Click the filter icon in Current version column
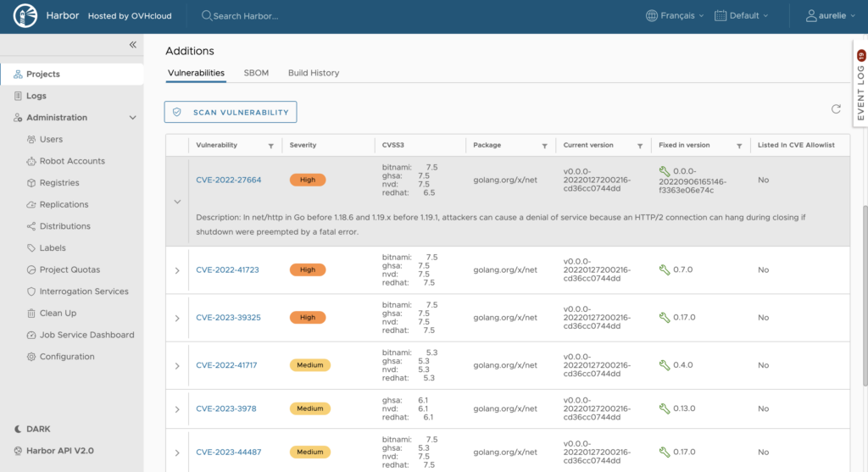The width and height of the screenshot is (868, 472). coord(640,146)
